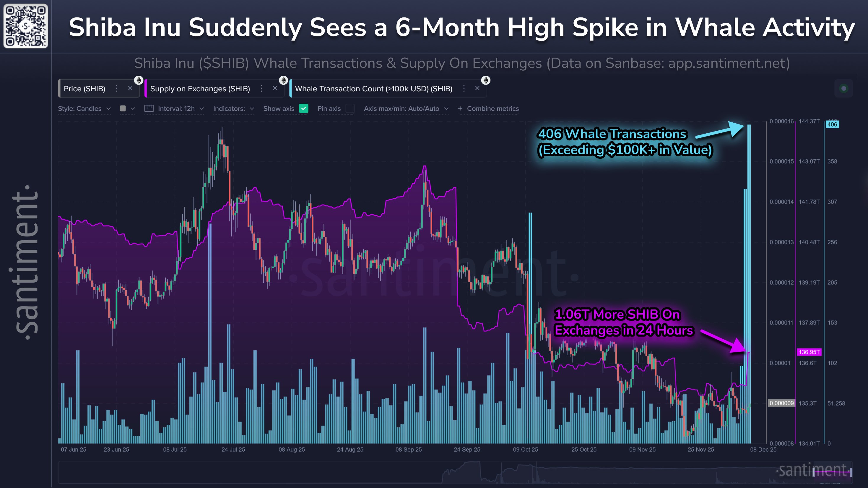Open the three-dot menu on Price (SHIB)
868x488 pixels.
tap(116, 89)
